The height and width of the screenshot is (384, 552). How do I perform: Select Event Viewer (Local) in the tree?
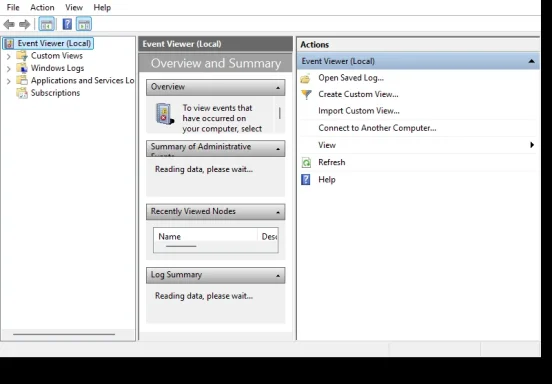coord(54,43)
